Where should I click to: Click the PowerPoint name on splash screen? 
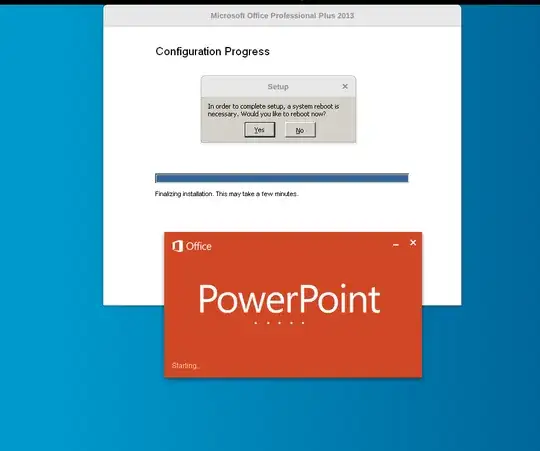(290, 299)
